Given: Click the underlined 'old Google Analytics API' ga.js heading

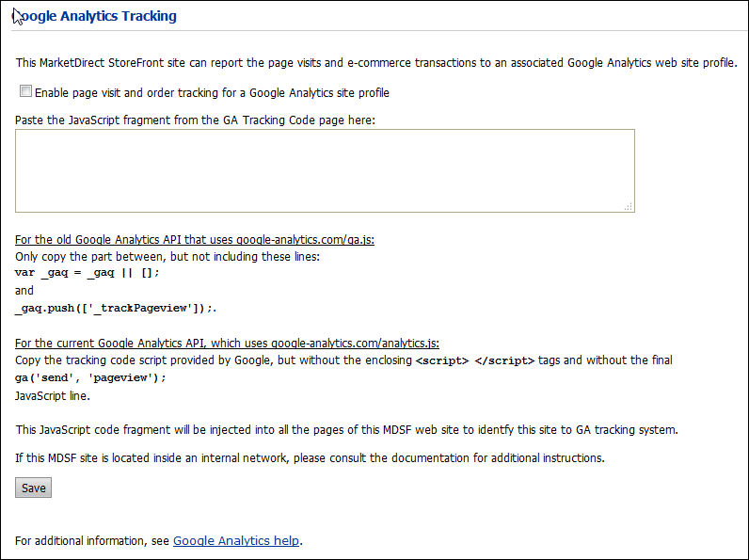Looking at the screenshot, I should (x=195, y=239).
